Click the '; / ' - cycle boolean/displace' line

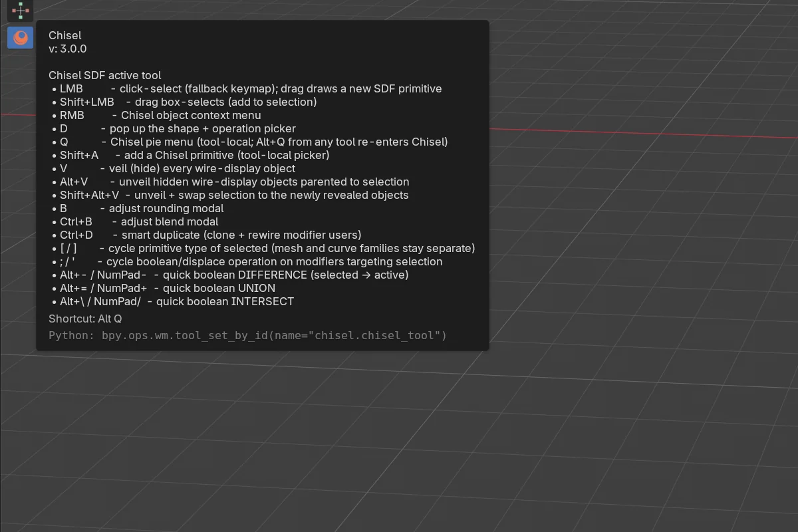coord(247,261)
